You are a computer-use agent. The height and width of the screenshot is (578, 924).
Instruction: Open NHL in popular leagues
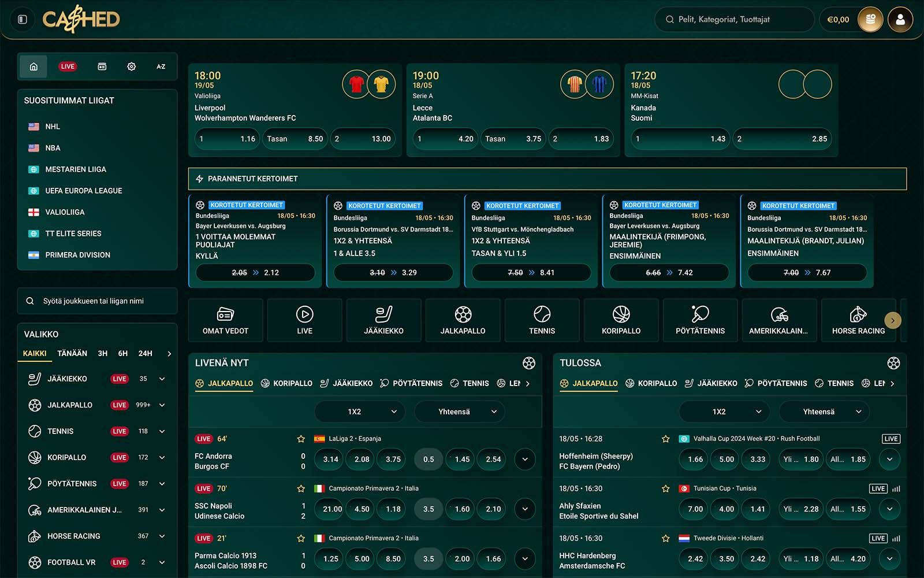click(x=53, y=127)
